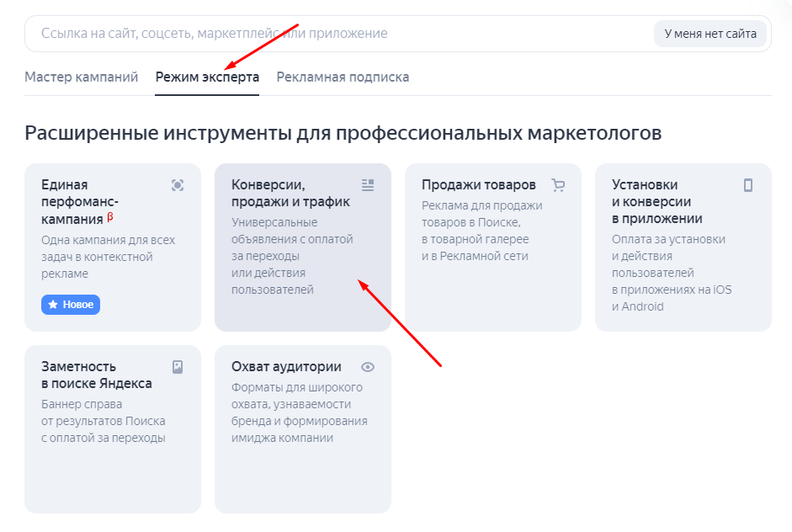Click the eye-style icon on Единая перфоманс-кампания card
Image resolution: width=792 pixels, height=532 pixels.
[178, 185]
